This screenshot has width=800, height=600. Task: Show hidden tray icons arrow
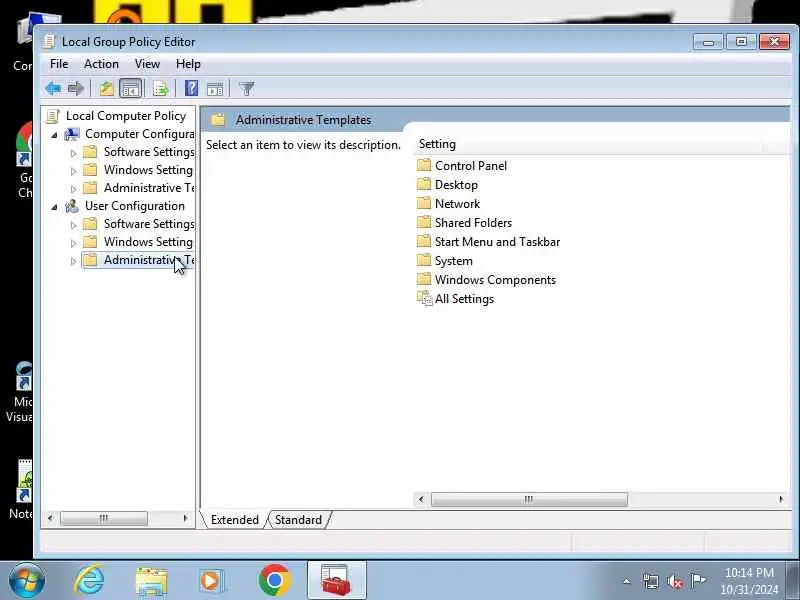[x=627, y=581]
